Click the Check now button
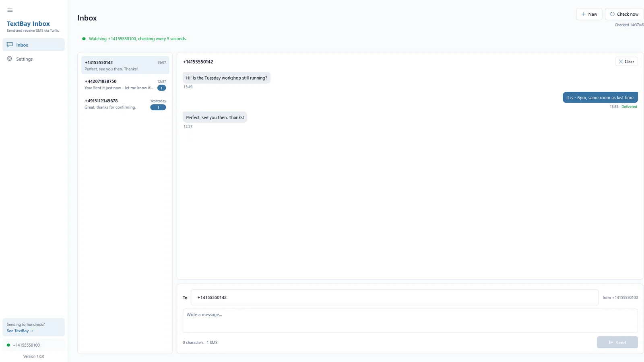This screenshot has height=362, width=644. pyautogui.click(x=624, y=14)
